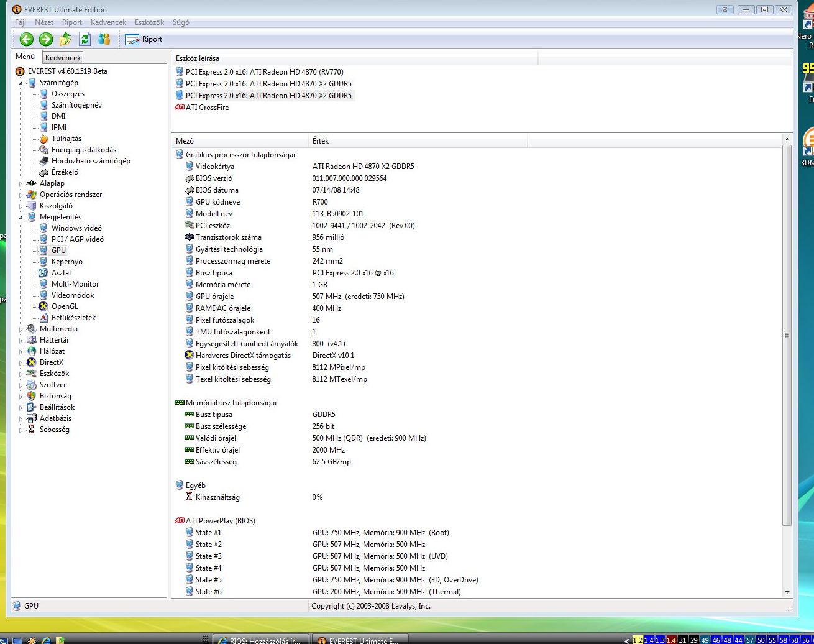This screenshot has width=814, height=644.
Task: Click the Hardveres DirectX támogatás row icon
Action: click(x=190, y=356)
